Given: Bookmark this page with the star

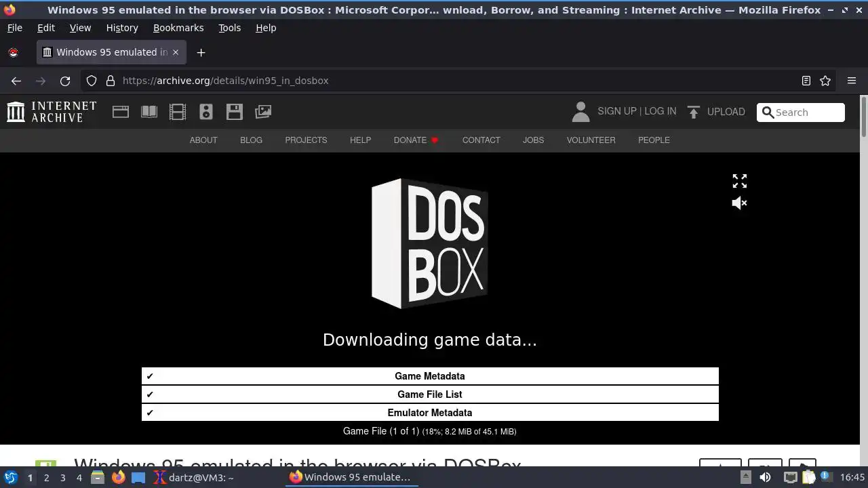Looking at the screenshot, I should (825, 81).
